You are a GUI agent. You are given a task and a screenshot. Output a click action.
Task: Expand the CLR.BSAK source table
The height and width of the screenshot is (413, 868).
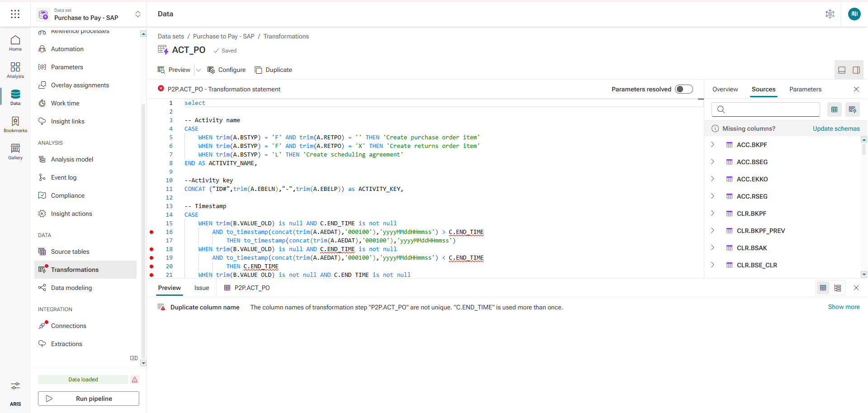[x=713, y=248]
